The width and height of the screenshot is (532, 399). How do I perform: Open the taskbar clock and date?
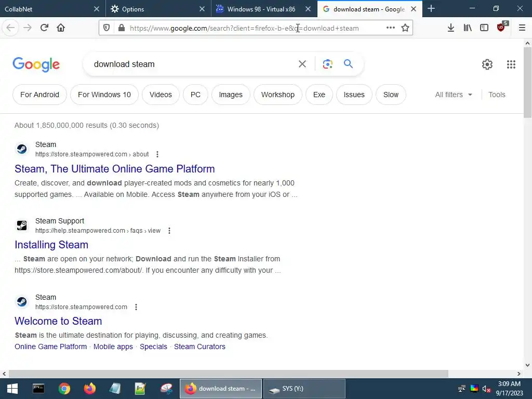pyautogui.click(x=509, y=389)
